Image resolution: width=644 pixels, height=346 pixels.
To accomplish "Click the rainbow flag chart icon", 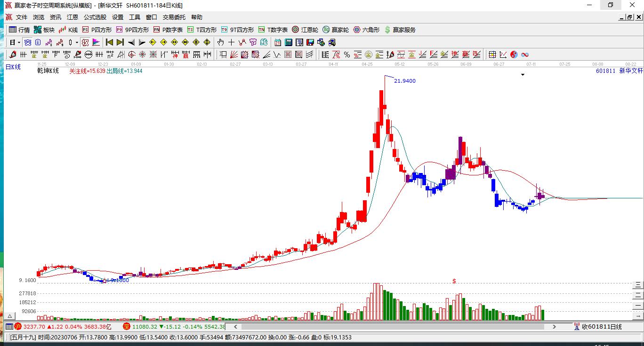I will click(x=96, y=42).
